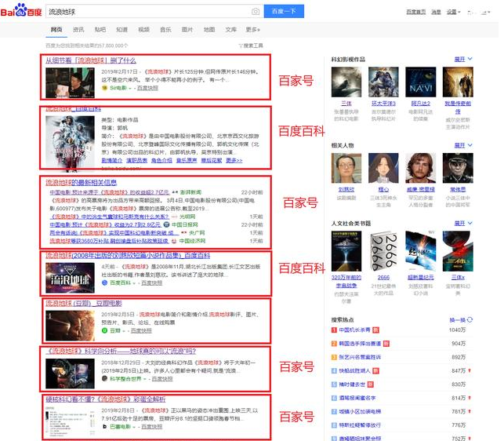
Task: Switch to the 贴吧 tab
Action: point(100,30)
